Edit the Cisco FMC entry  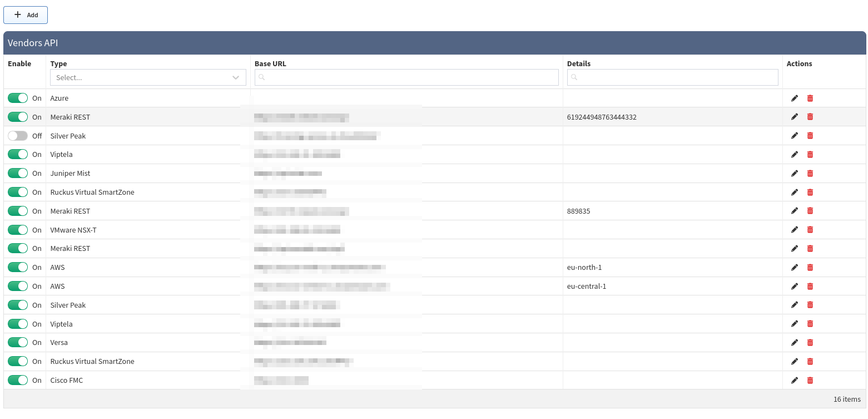[795, 381]
